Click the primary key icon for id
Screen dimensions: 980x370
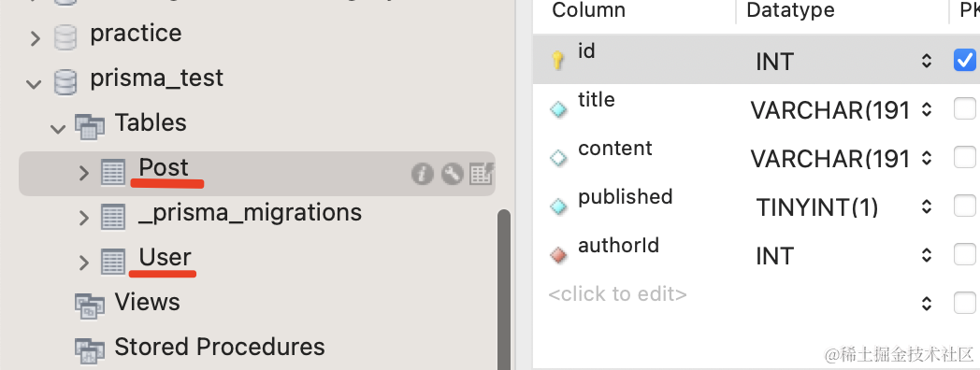(x=558, y=61)
